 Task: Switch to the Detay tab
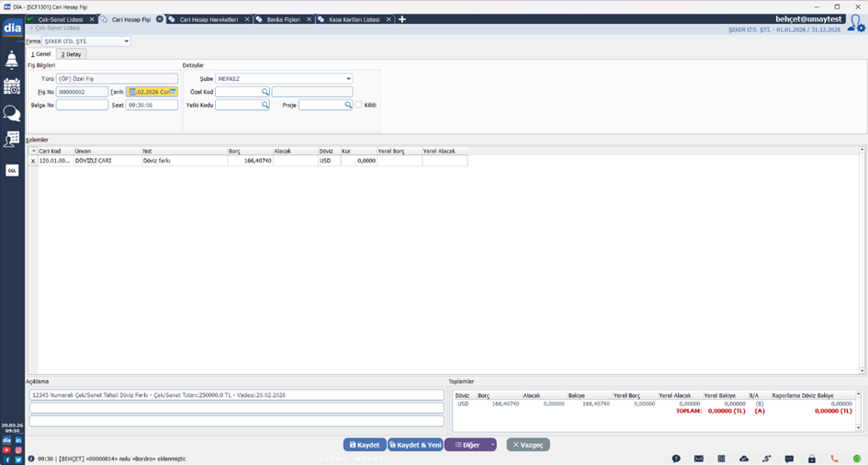pyautogui.click(x=71, y=54)
